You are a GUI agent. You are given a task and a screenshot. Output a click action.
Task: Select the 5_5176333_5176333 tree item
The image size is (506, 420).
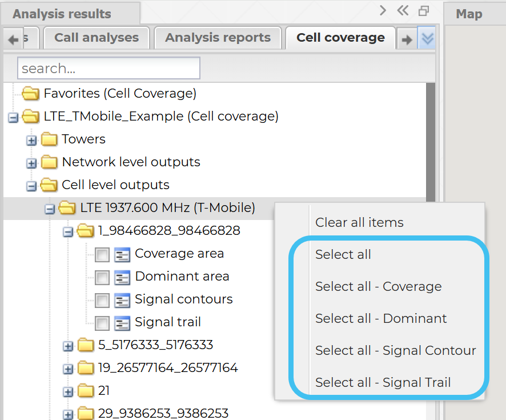click(155, 345)
